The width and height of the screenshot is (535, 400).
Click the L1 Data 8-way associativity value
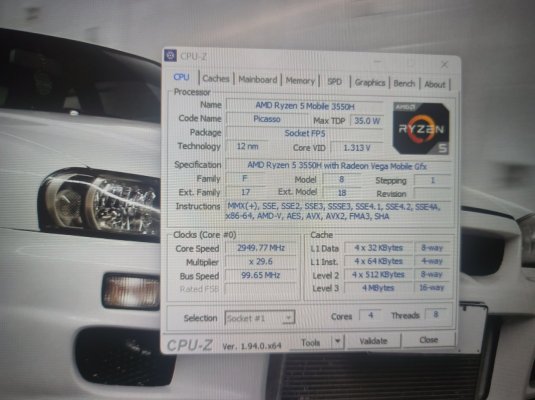[x=432, y=248]
